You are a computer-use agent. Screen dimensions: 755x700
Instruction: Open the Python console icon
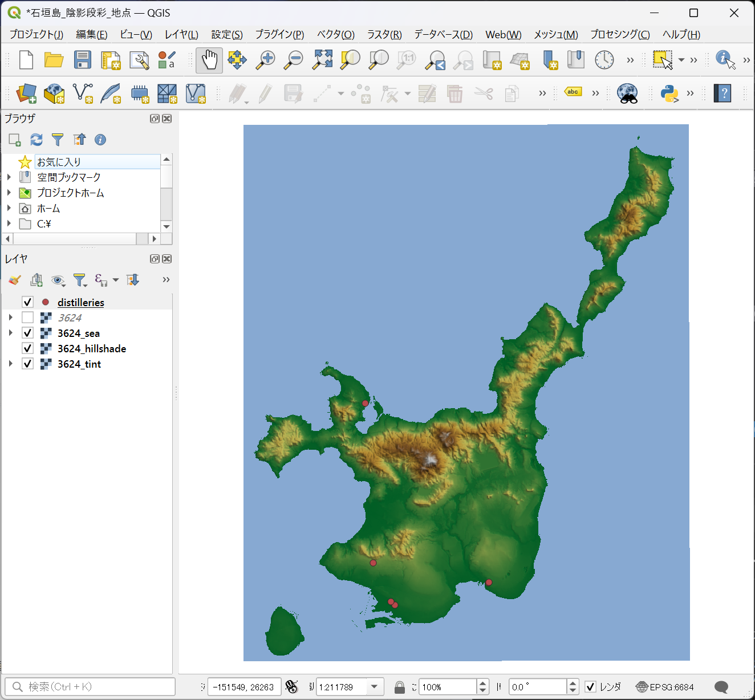click(x=669, y=93)
